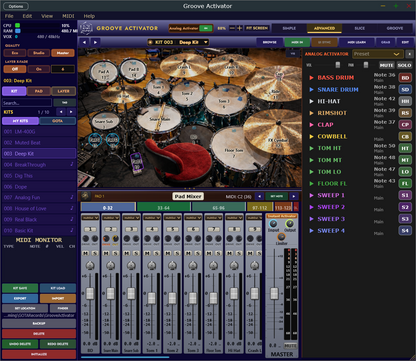Toggle the SOLO button in Analog Activator panel
The width and height of the screenshot is (416, 361).
click(404, 65)
